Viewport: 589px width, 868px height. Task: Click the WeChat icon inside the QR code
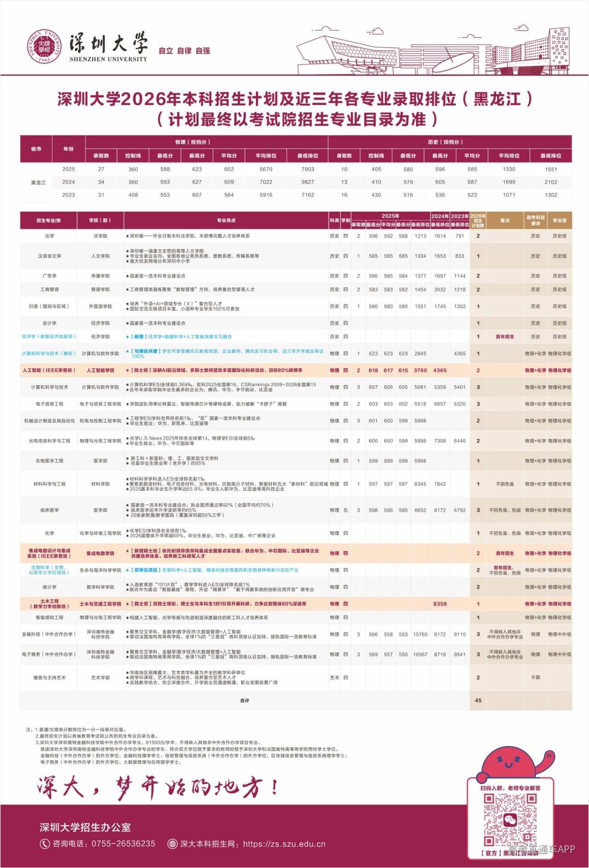[x=510, y=820]
